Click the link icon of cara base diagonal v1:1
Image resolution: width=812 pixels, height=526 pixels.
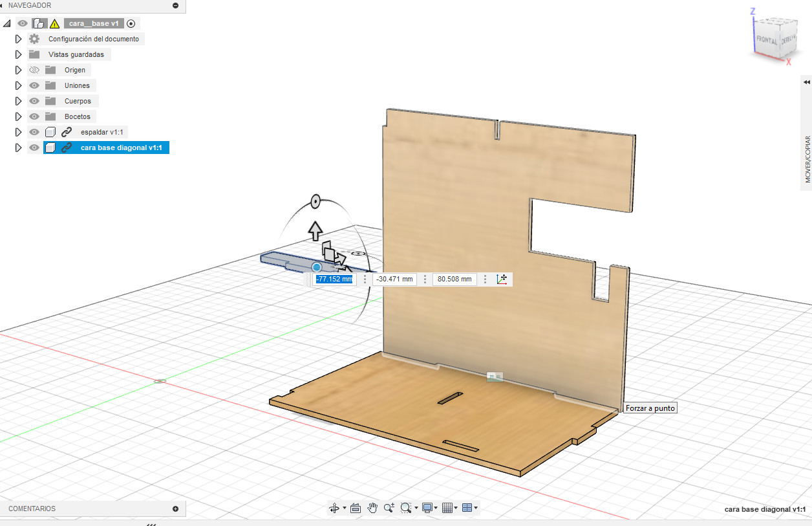[x=67, y=148]
